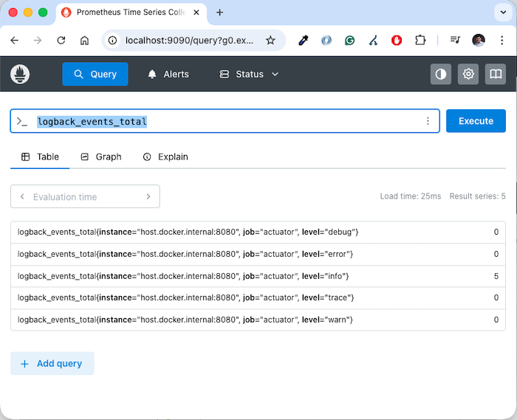This screenshot has width=517, height=420.
Task: Switch to the Graph tab
Action: coord(101,156)
